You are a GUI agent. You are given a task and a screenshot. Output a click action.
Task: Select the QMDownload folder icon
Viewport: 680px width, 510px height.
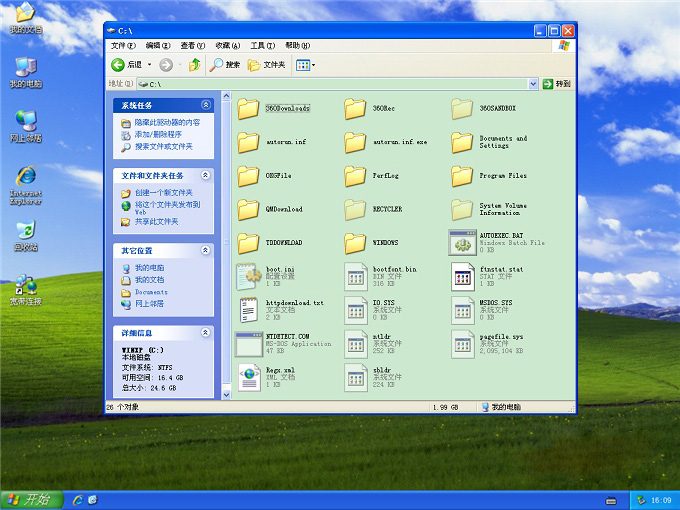tap(248, 209)
